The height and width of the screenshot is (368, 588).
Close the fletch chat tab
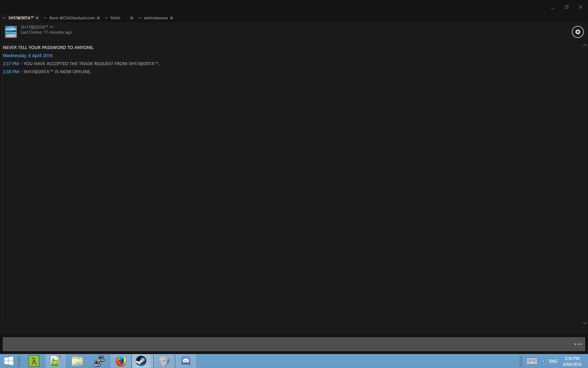pyautogui.click(x=132, y=18)
